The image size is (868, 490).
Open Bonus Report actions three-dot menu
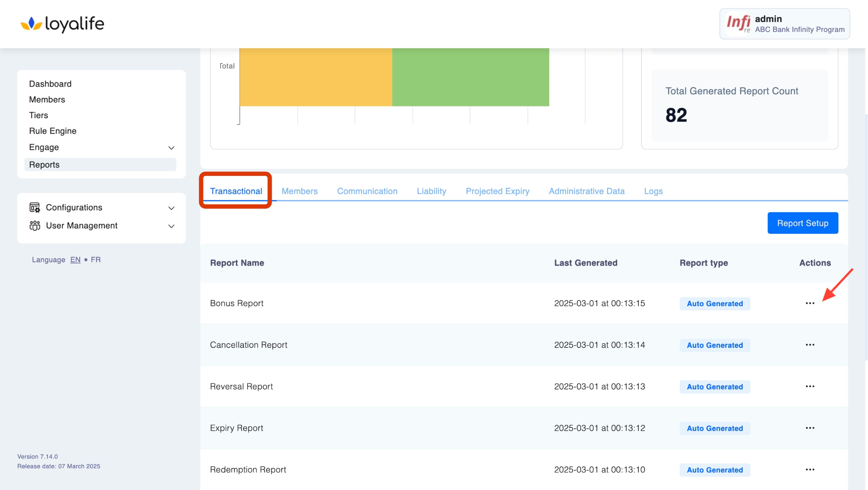[x=810, y=303]
